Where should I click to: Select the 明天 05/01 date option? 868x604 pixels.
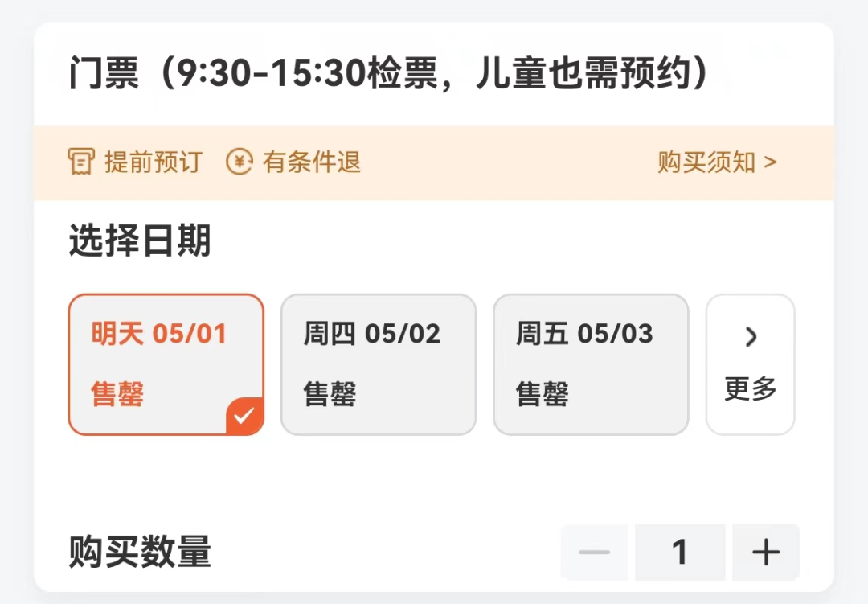(166, 364)
